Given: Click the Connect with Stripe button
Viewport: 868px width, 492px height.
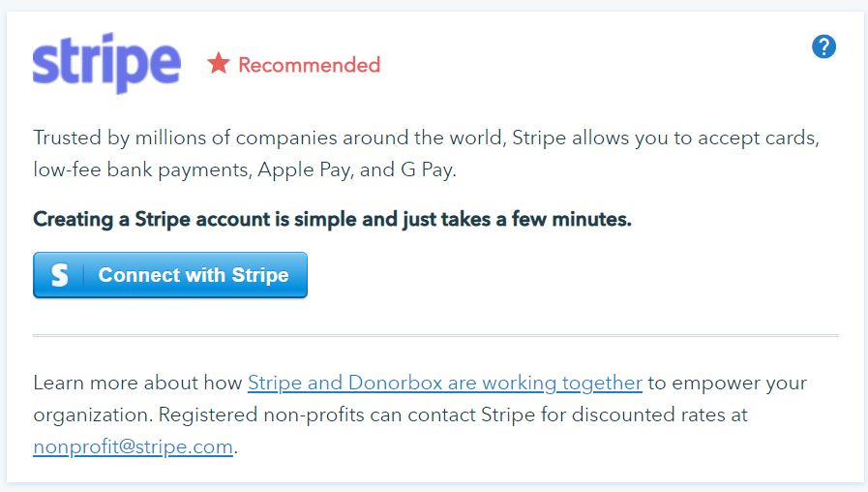Looking at the screenshot, I should (170, 275).
